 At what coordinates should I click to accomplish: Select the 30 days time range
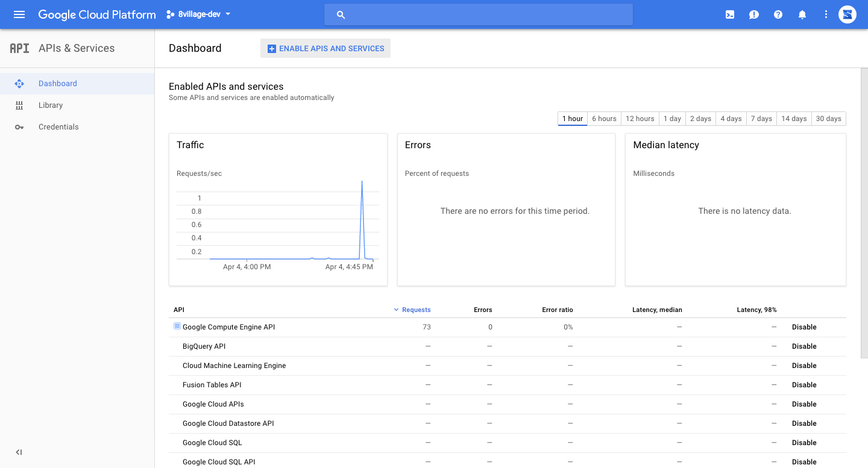pos(829,119)
